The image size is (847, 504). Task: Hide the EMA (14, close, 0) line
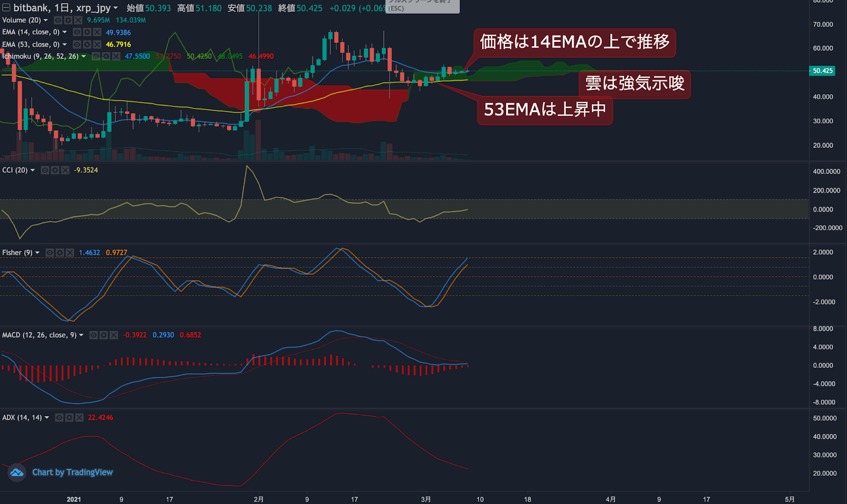(x=77, y=32)
